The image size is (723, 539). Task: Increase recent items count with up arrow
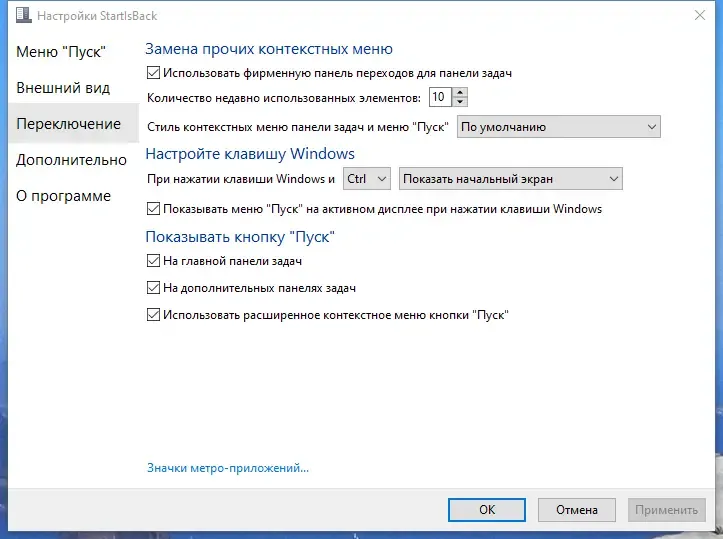coord(460,92)
